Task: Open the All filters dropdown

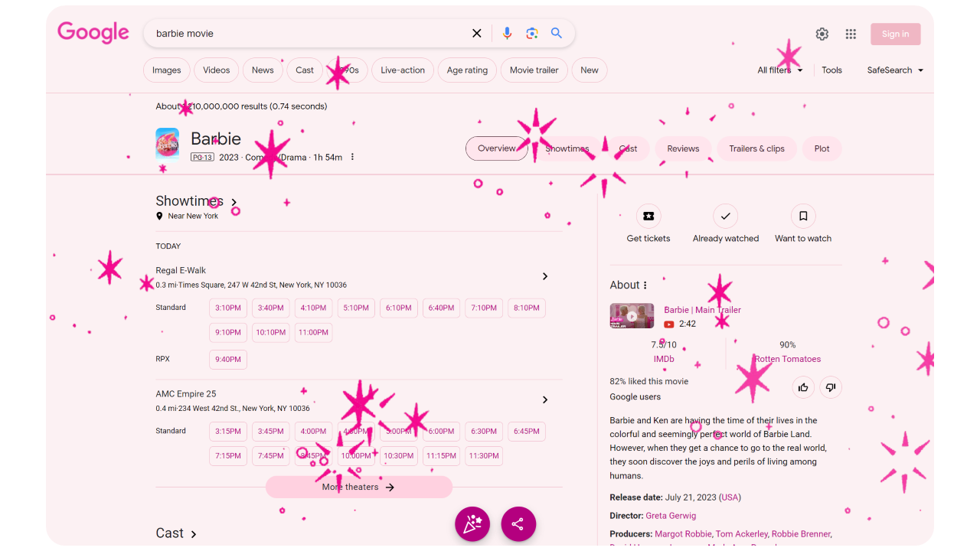Action: pyautogui.click(x=780, y=70)
